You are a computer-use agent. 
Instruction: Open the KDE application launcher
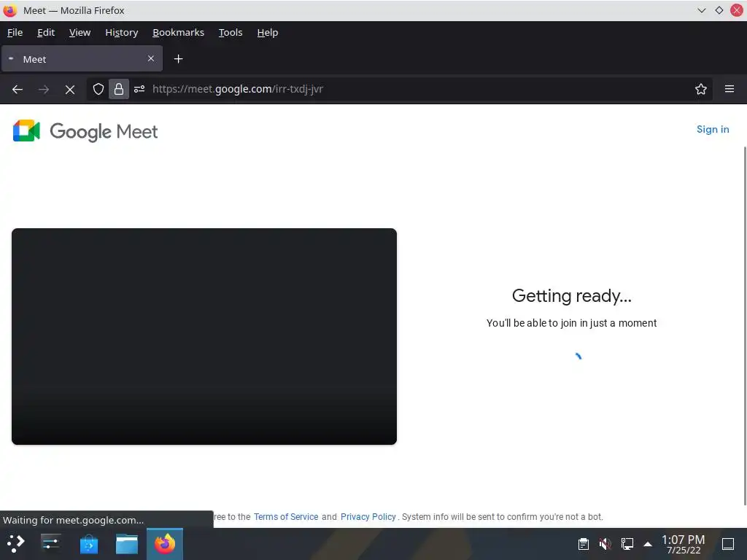click(16, 543)
